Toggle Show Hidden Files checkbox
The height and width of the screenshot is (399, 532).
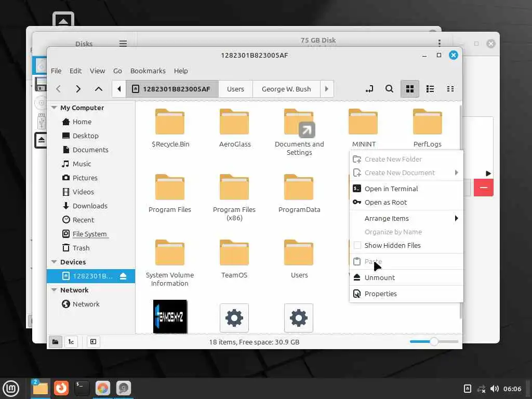point(357,245)
